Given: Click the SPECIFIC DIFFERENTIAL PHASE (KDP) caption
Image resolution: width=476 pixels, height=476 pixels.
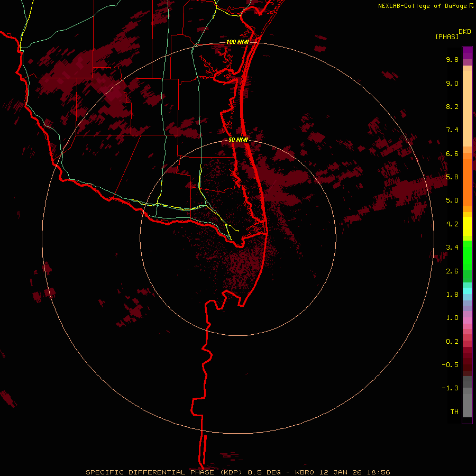Looking at the screenshot, I should coord(165,472).
